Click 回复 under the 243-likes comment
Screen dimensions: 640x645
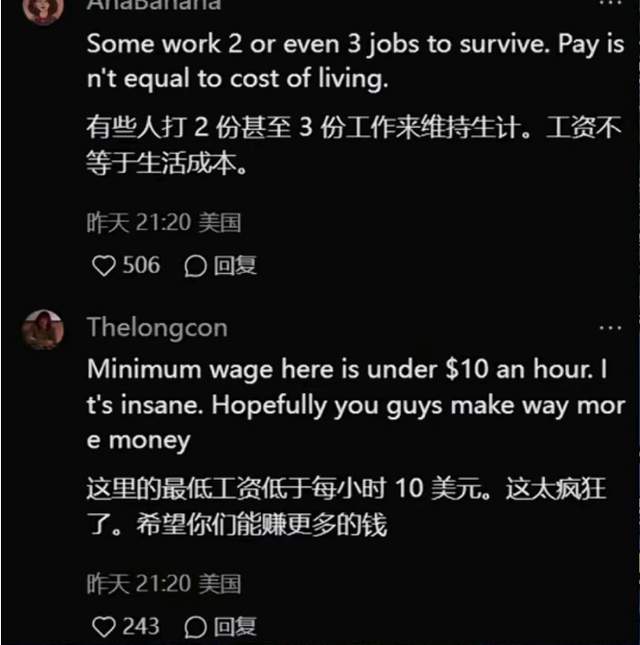pos(235,627)
